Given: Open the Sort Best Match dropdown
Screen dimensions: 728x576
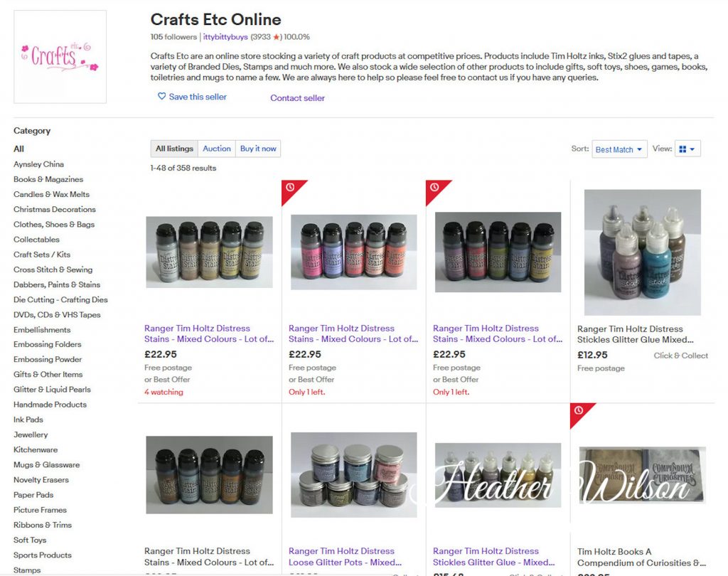Looking at the screenshot, I should (x=619, y=149).
